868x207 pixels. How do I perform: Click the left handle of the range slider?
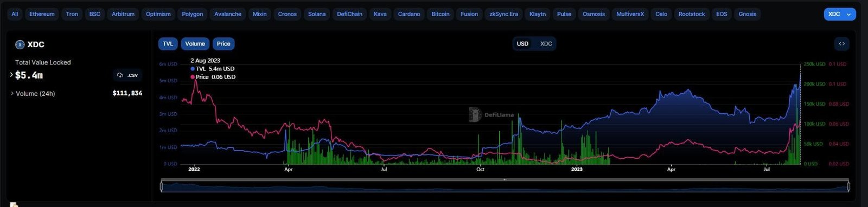[x=161, y=186]
